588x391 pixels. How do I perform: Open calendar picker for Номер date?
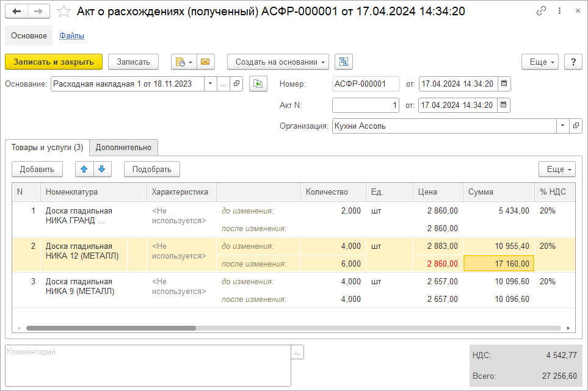tap(504, 84)
